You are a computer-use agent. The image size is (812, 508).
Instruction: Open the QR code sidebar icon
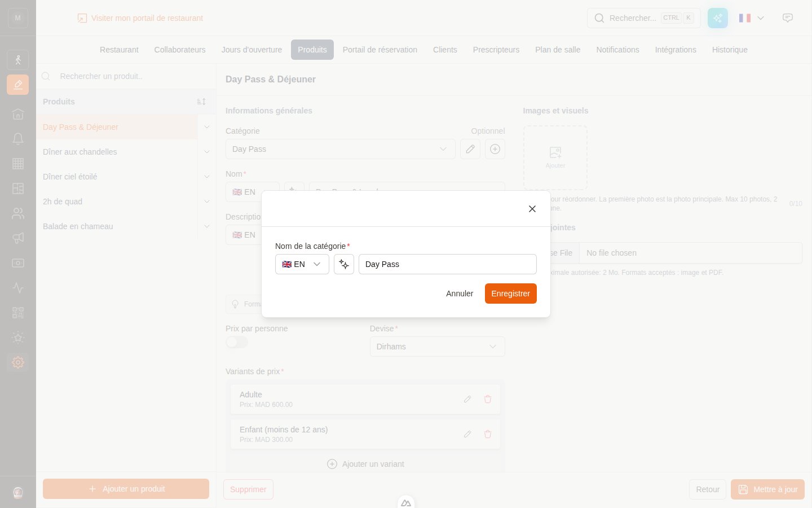[18, 313]
